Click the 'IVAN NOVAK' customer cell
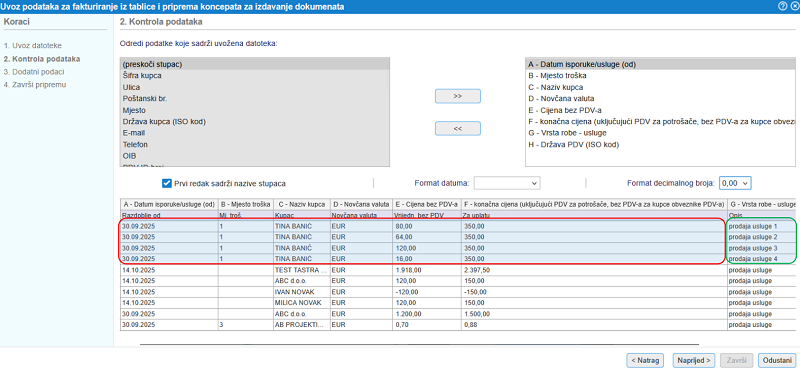Image resolution: width=800 pixels, height=376 pixels. point(302,291)
